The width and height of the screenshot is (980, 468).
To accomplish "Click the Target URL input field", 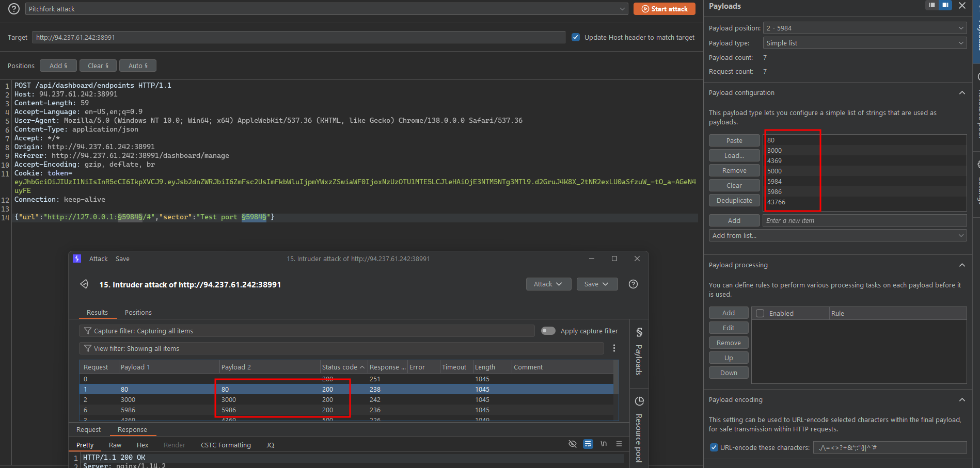I will (x=299, y=37).
